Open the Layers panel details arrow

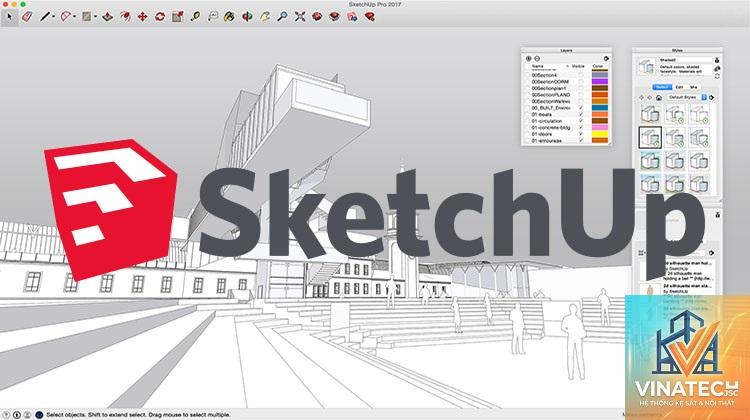point(606,58)
